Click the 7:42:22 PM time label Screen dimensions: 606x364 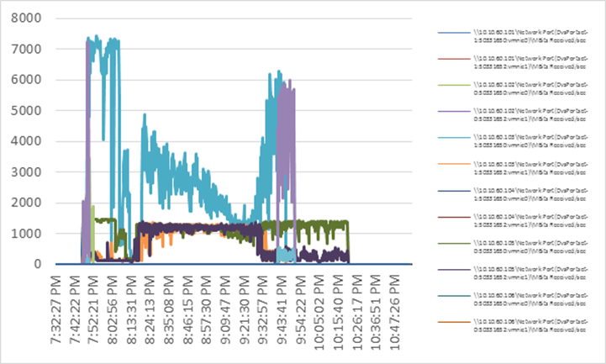pyautogui.click(x=75, y=309)
